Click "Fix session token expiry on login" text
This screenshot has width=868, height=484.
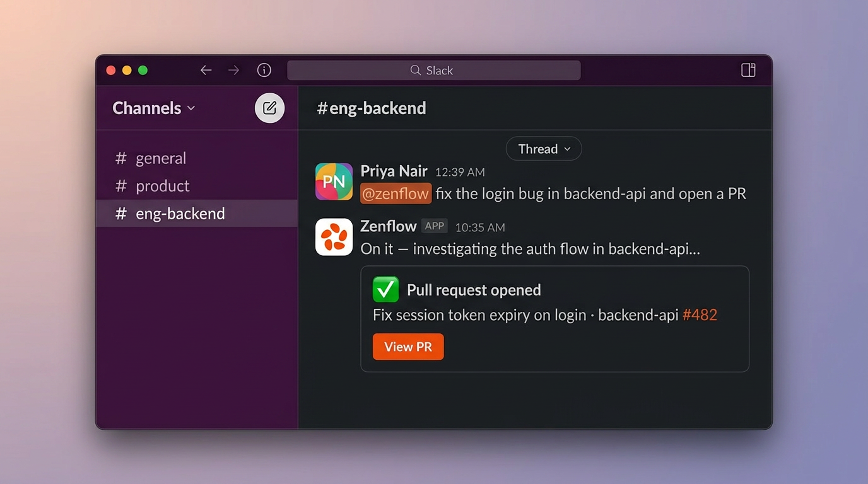pos(479,314)
